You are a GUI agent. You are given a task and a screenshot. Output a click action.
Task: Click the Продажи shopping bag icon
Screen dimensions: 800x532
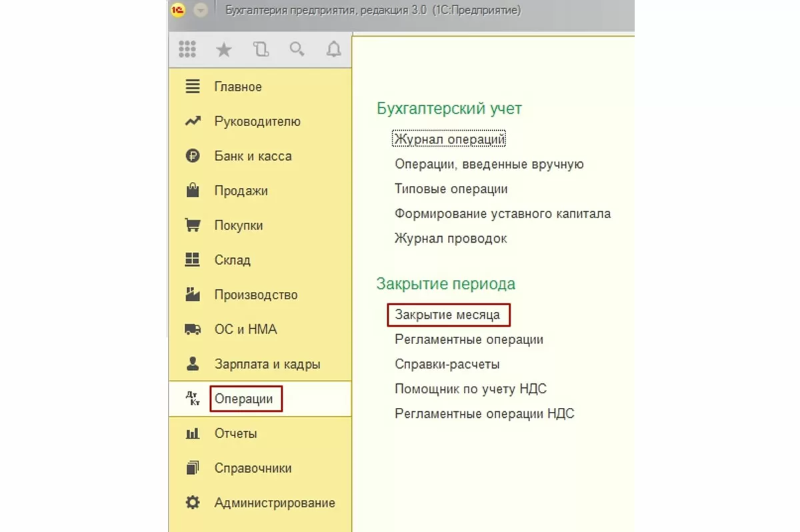(193, 191)
